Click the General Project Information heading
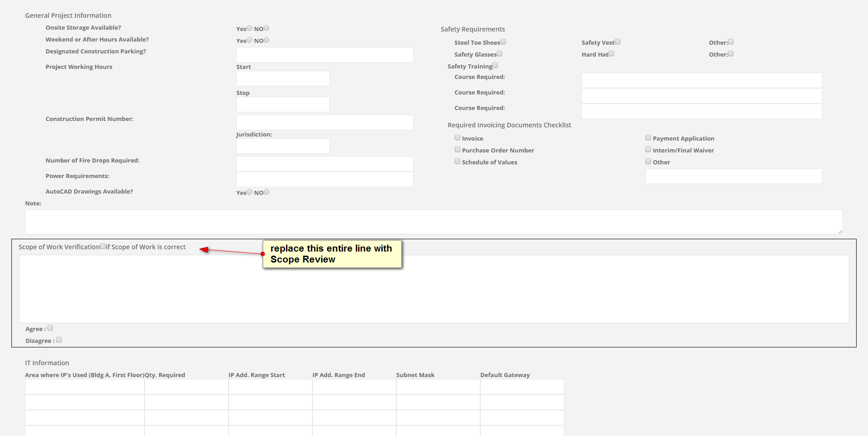This screenshot has width=868, height=436. pyautogui.click(x=68, y=16)
